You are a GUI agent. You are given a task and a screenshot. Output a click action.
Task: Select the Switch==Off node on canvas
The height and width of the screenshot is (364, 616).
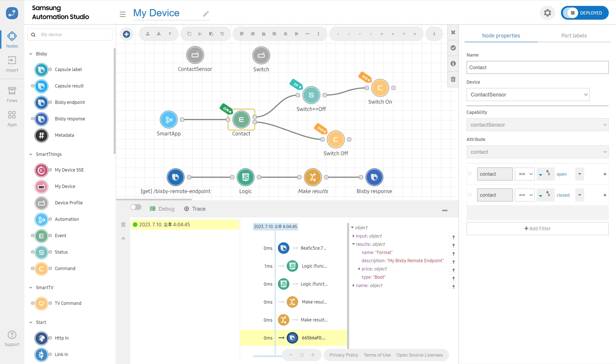pyautogui.click(x=311, y=95)
